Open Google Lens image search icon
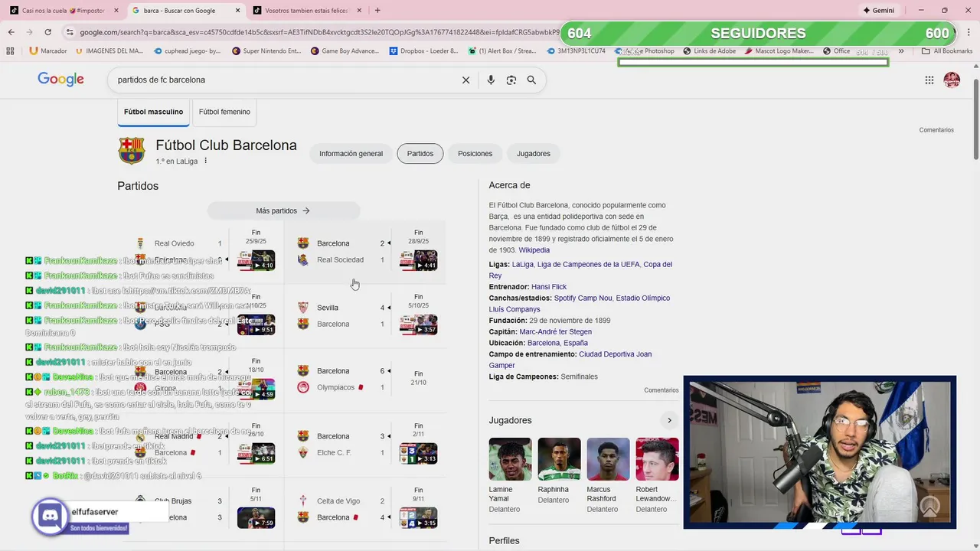The image size is (980, 551). pos(511,80)
